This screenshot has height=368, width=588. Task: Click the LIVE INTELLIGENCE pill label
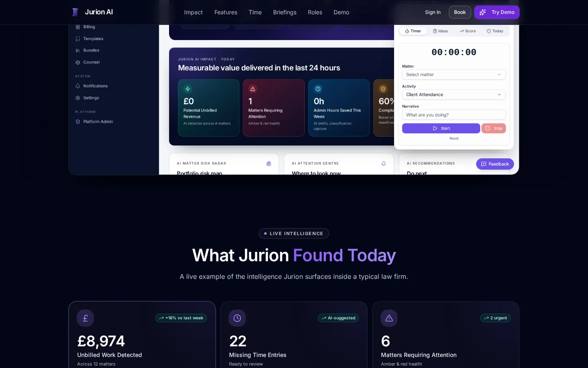tap(294, 233)
